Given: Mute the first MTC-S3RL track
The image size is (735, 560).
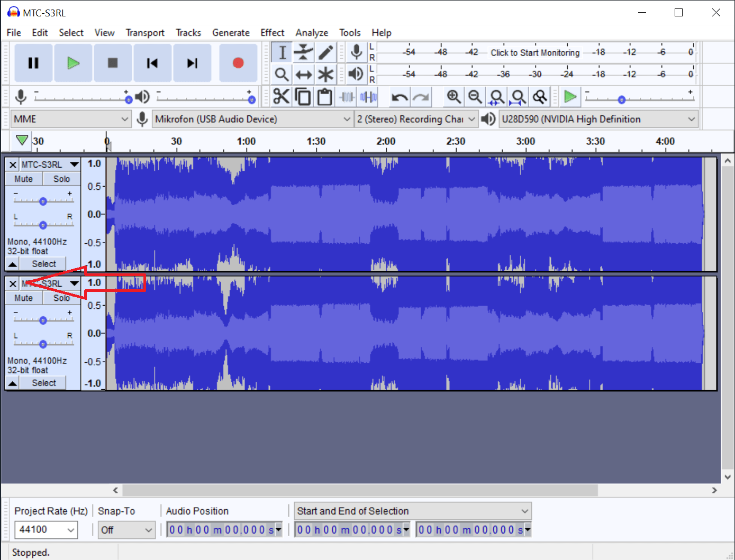Looking at the screenshot, I should point(23,179).
